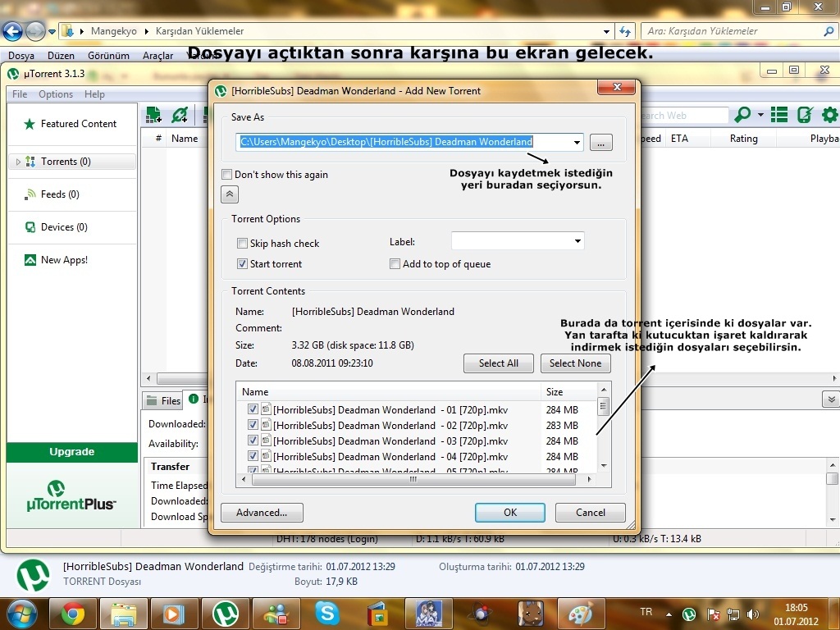Click the MAL Updater taskbar icon

(428, 614)
